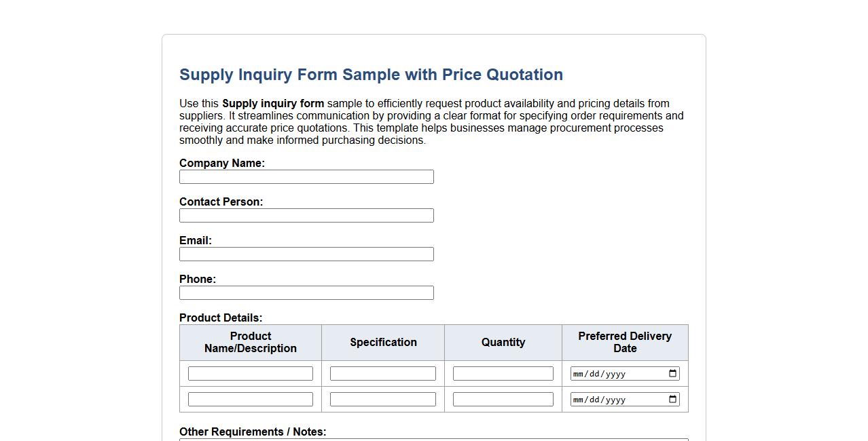The image size is (868, 441).
Task: Click the second row Quantity input
Action: tap(503, 399)
